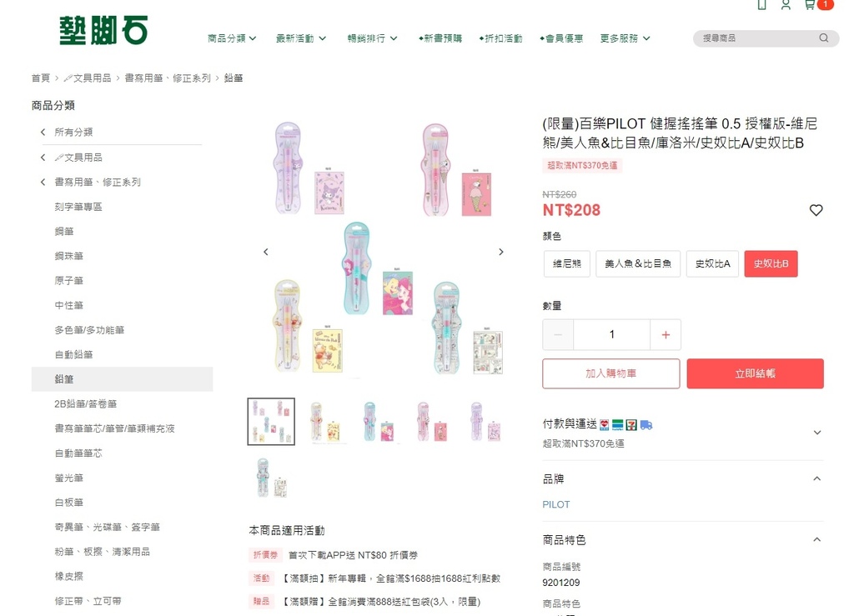The height and width of the screenshot is (616, 854).
Task: Expand the 付款與運送 section
Action: click(816, 433)
